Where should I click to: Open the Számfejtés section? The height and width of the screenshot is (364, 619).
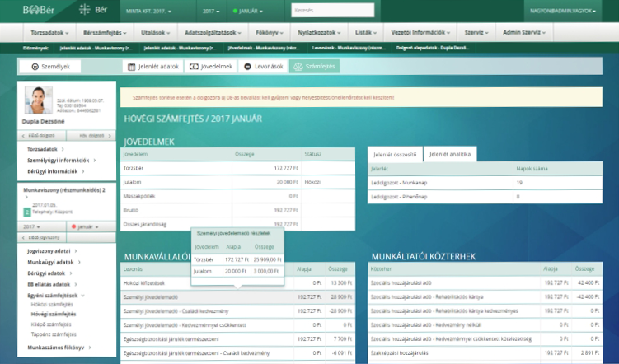[314, 67]
